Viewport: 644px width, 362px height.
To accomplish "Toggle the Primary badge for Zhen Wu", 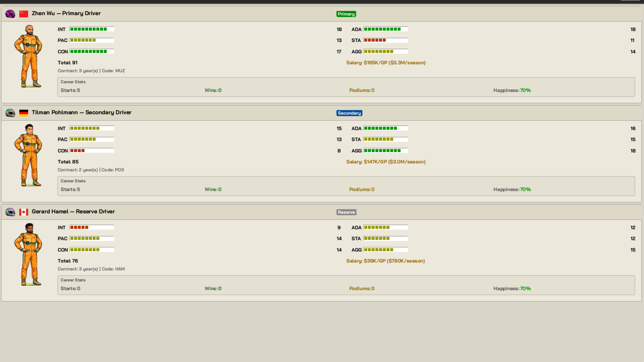I will coord(346,14).
